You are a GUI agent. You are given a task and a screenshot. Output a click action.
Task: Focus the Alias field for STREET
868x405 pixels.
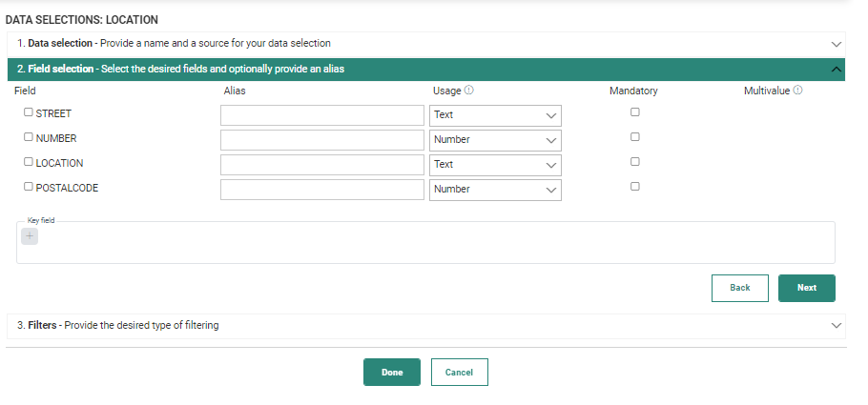[321, 115]
